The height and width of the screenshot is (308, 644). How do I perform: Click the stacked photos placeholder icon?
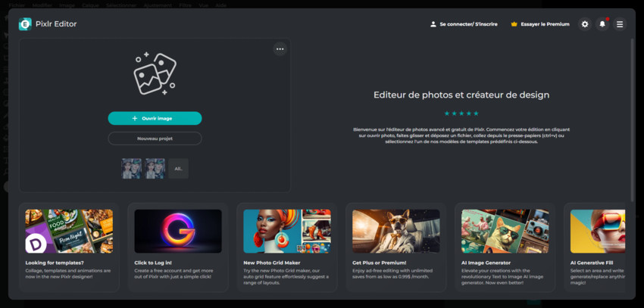pyautogui.click(x=155, y=74)
